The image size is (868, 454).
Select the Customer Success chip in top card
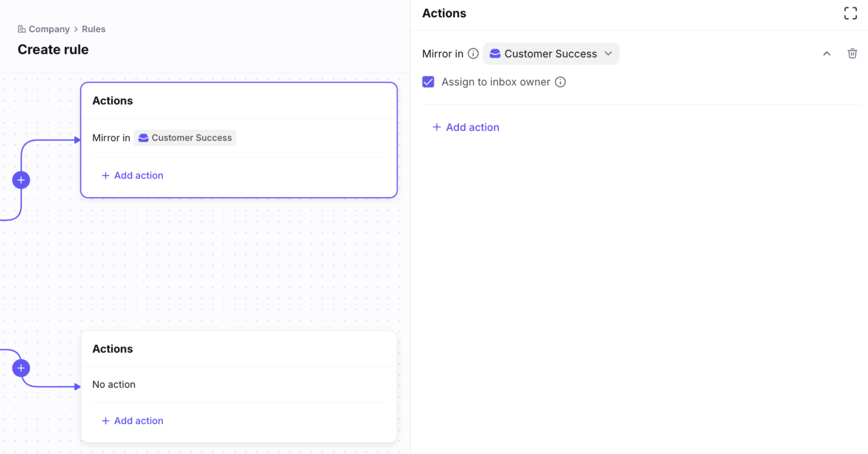(185, 138)
